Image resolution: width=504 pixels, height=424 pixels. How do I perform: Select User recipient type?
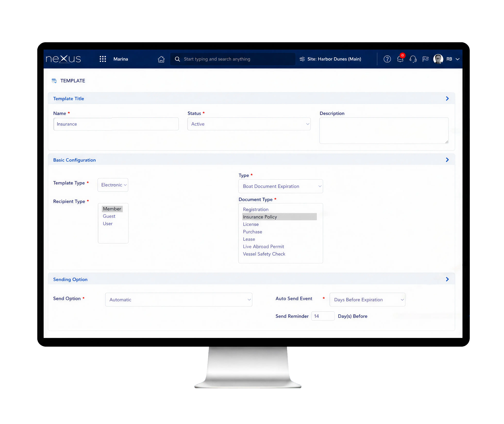[107, 224]
